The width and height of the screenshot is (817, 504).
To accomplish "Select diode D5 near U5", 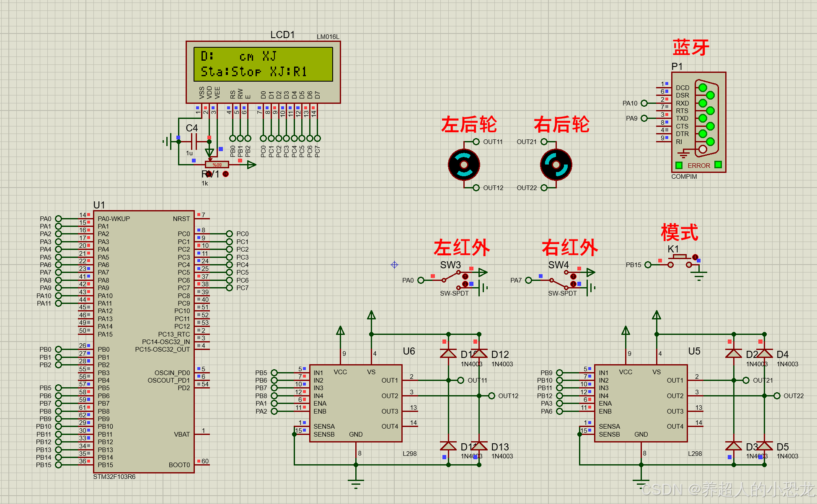I will 764,446.
